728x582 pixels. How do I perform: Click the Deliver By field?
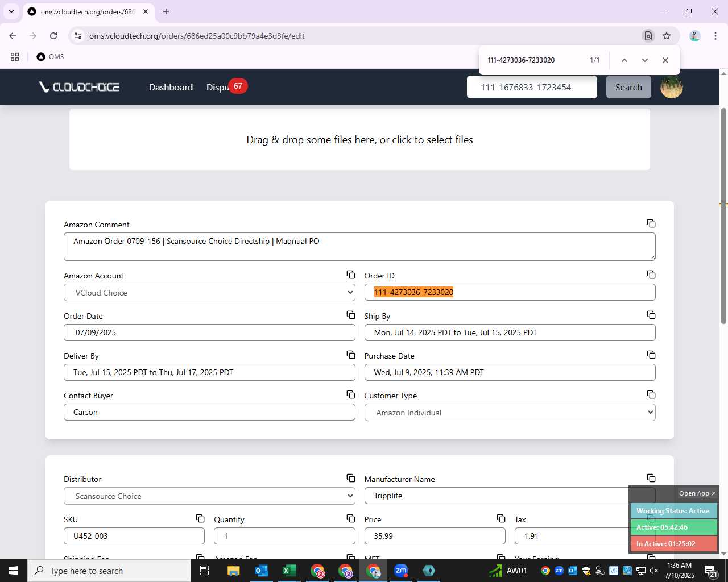(209, 372)
